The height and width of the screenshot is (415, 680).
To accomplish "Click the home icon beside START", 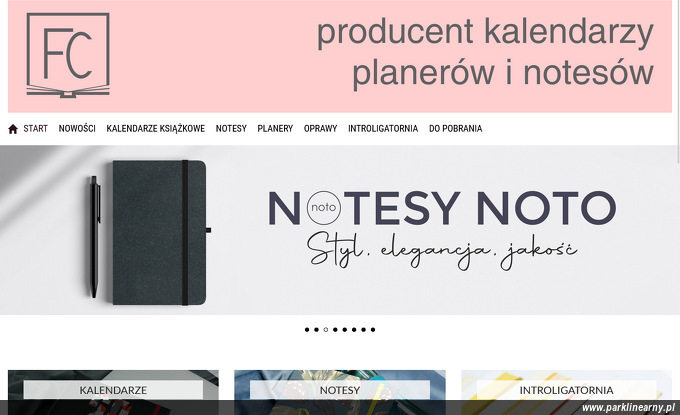I will 13,129.
